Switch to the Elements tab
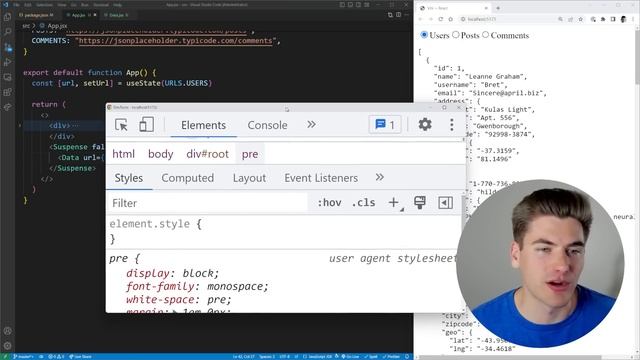This screenshot has width=640, height=360. 203,125
